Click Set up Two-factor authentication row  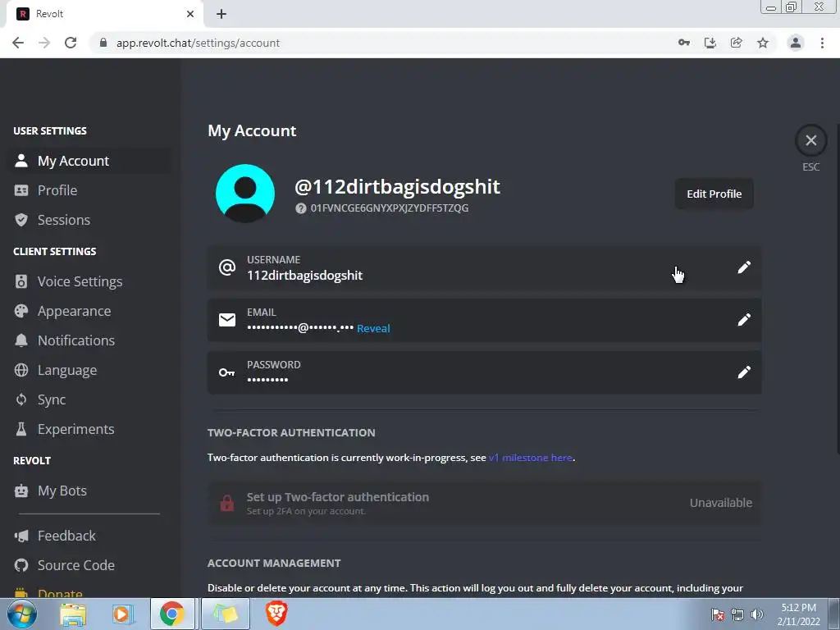tap(484, 503)
